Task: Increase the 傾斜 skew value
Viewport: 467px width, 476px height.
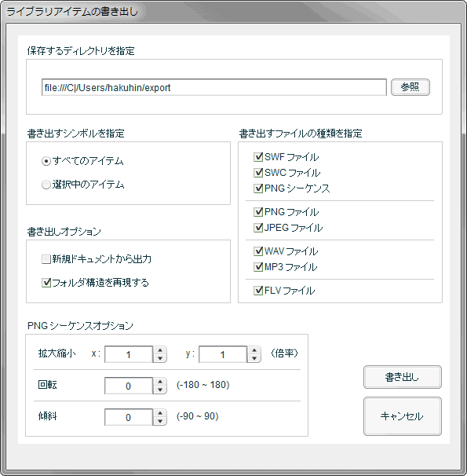Action: (x=160, y=413)
